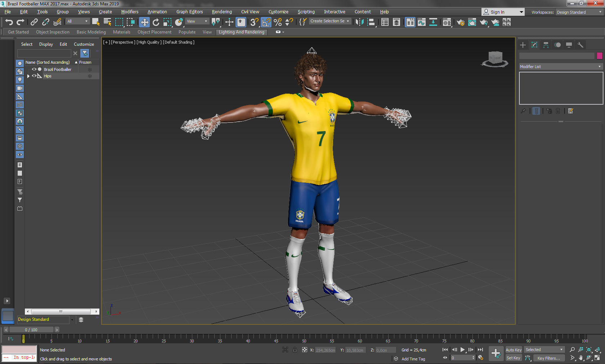The width and height of the screenshot is (605, 364).
Task: Toggle the Percent Snap button
Action: (278, 22)
